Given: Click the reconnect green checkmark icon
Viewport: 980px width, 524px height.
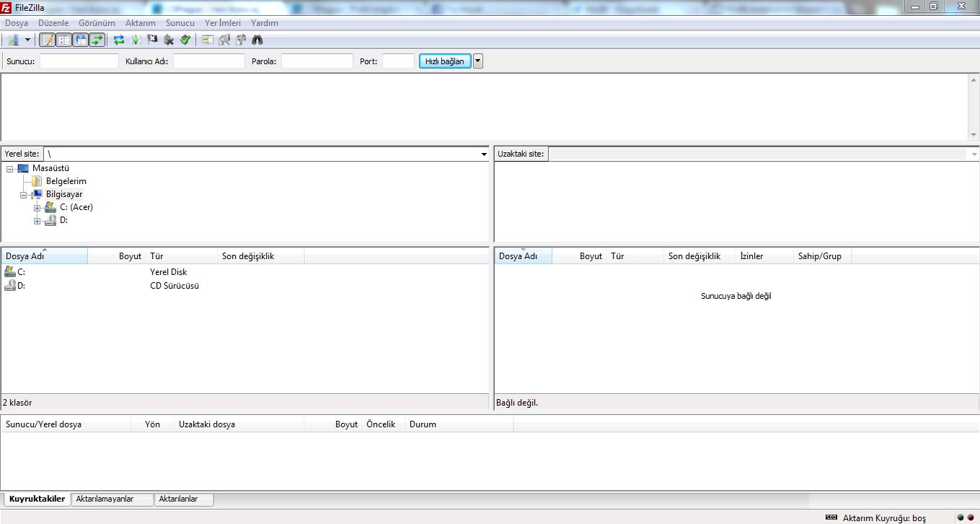Looking at the screenshot, I should pyautogui.click(x=185, y=40).
